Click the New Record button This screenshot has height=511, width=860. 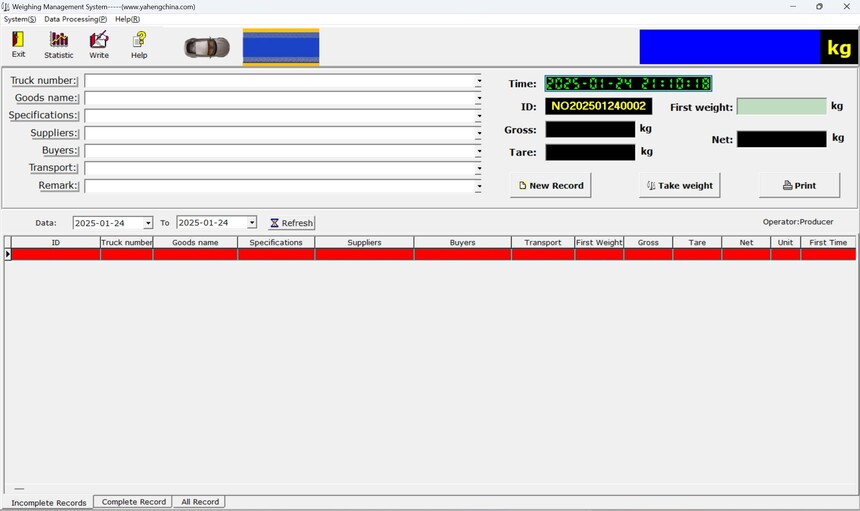(x=550, y=185)
